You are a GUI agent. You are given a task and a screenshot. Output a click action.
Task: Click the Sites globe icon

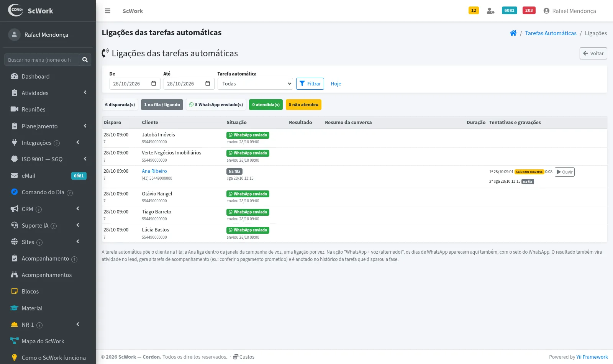tap(14, 241)
